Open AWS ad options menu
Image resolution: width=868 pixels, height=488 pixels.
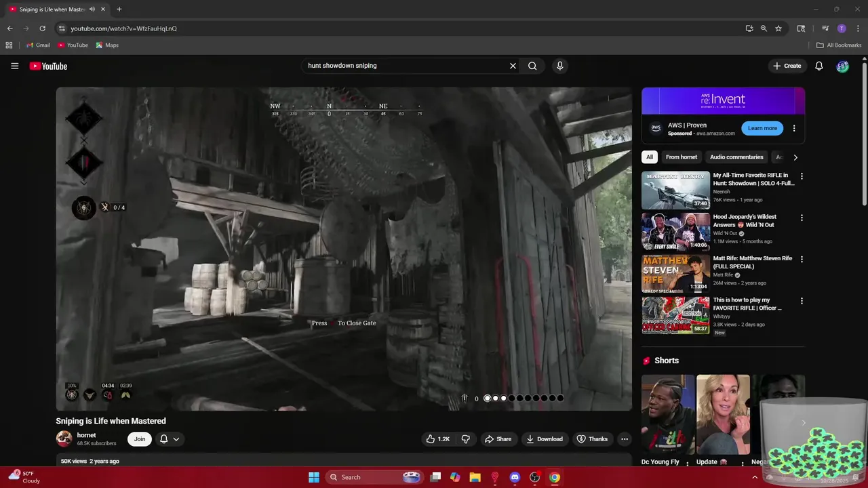(x=794, y=128)
